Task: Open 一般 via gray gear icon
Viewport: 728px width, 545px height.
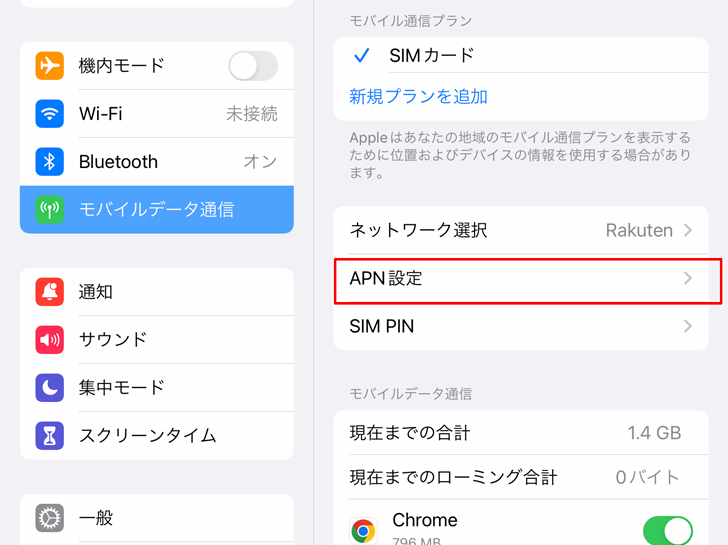Action: [x=50, y=518]
